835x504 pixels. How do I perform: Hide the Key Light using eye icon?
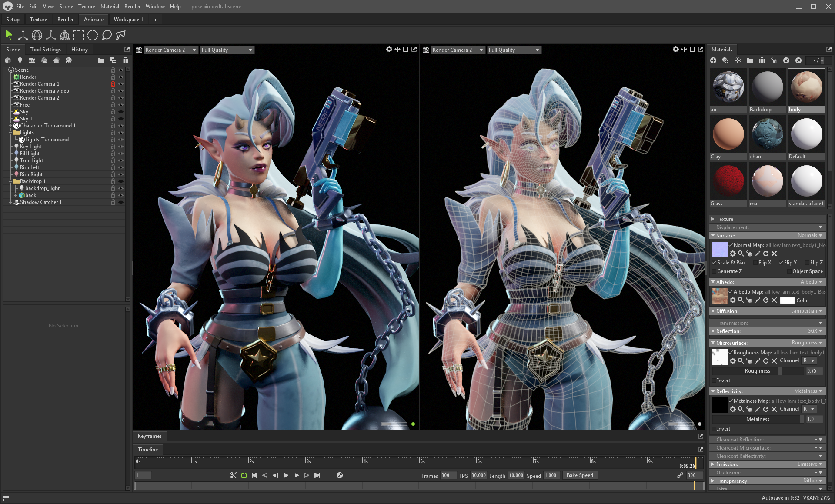click(x=121, y=147)
